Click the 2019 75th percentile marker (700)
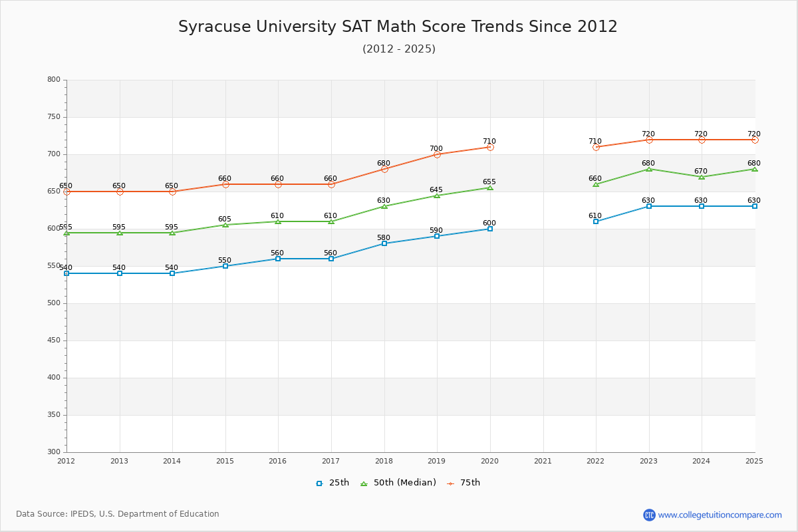This screenshot has width=798, height=532. (437, 154)
